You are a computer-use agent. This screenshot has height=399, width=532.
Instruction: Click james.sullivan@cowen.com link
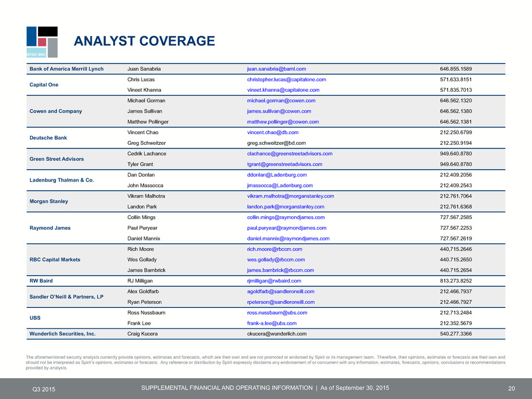point(279,111)
